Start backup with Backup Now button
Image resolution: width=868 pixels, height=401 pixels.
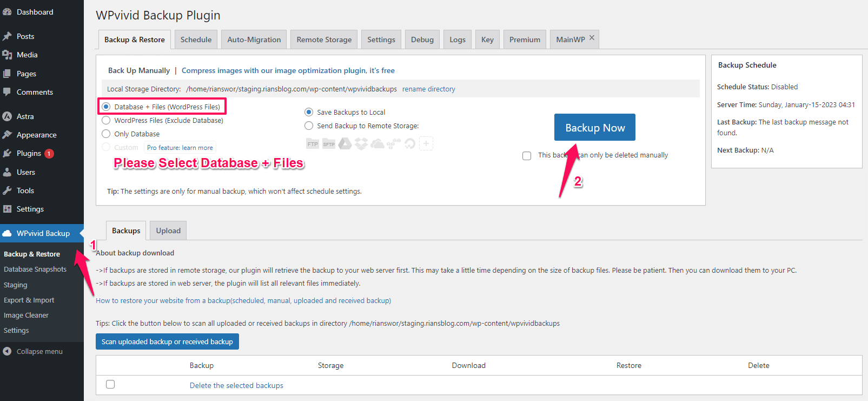point(595,127)
